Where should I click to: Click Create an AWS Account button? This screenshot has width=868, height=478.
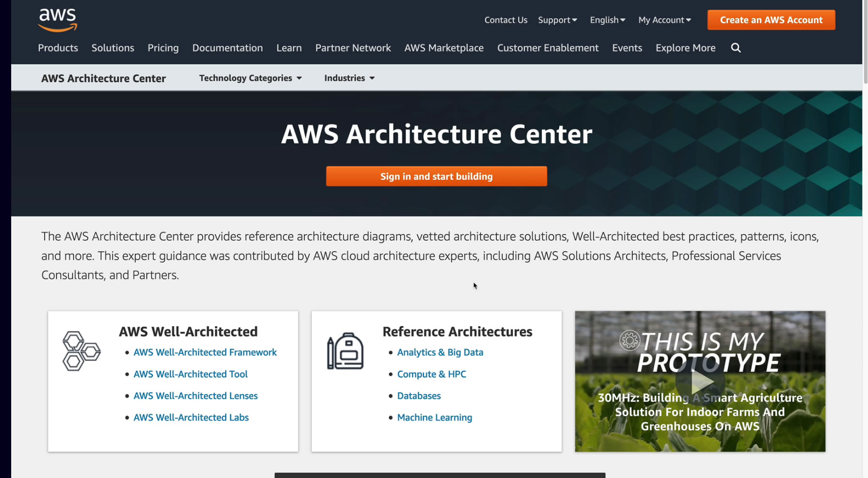(x=771, y=20)
